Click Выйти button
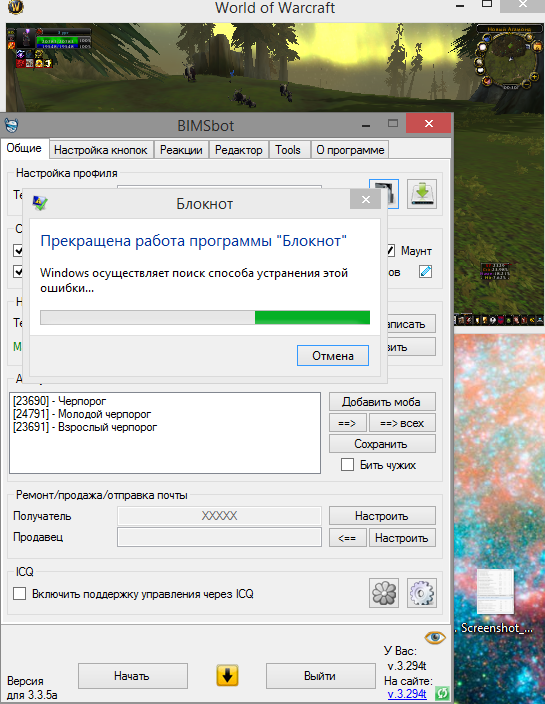Viewport: 545px width, 704px height. pyautogui.click(x=321, y=676)
